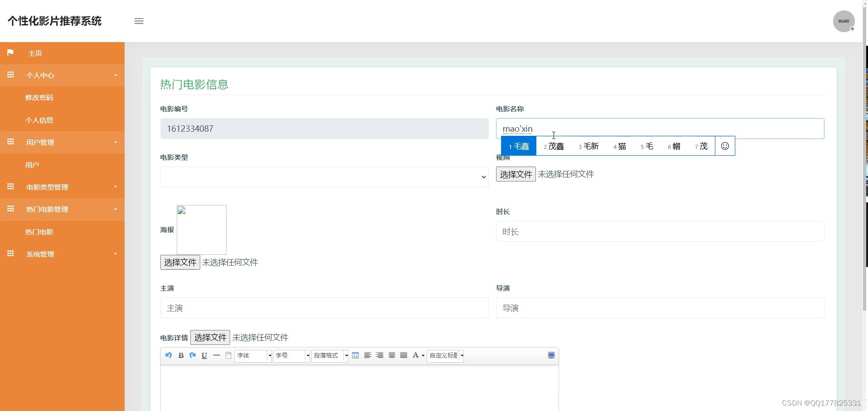
Task: Click inside the 电影详情 rich text area
Action: [359, 388]
